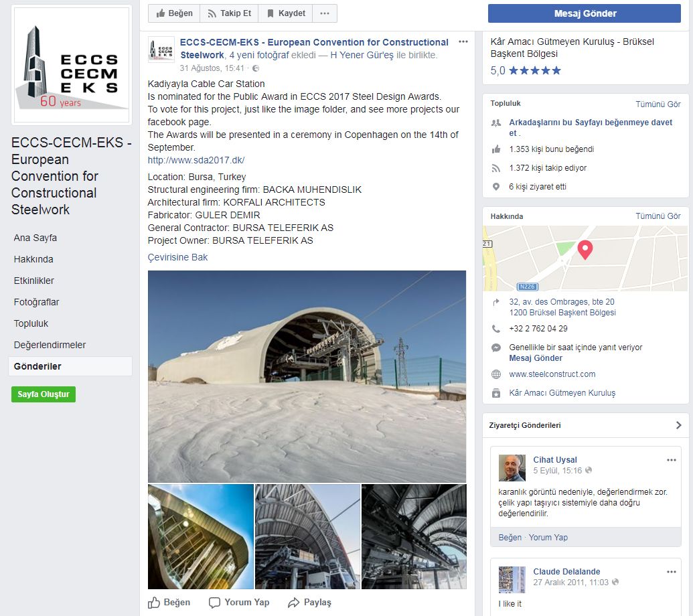Click the Yorum Yap comment icon under post

(214, 602)
